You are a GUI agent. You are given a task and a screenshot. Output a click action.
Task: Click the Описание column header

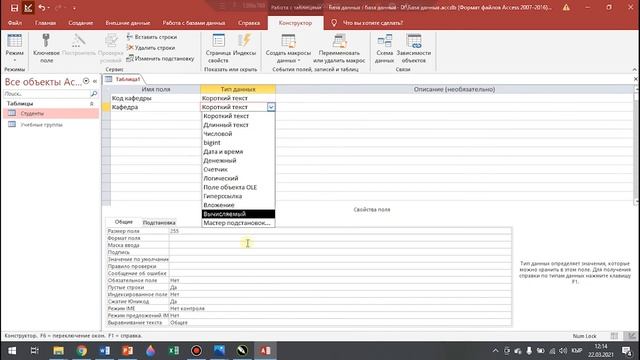(x=454, y=89)
